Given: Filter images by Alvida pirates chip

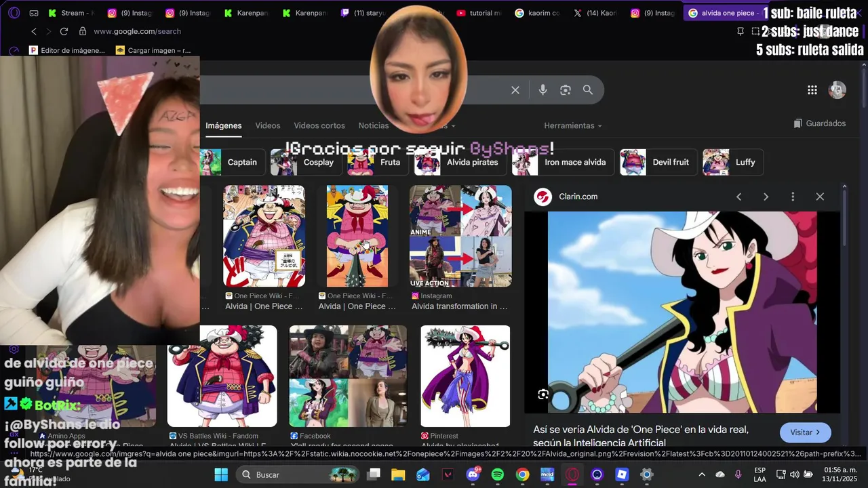Looking at the screenshot, I should [460, 162].
